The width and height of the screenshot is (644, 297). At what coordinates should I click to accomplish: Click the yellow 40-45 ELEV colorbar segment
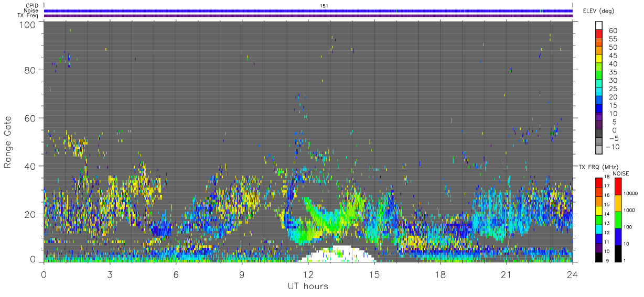click(x=599, y=59)
